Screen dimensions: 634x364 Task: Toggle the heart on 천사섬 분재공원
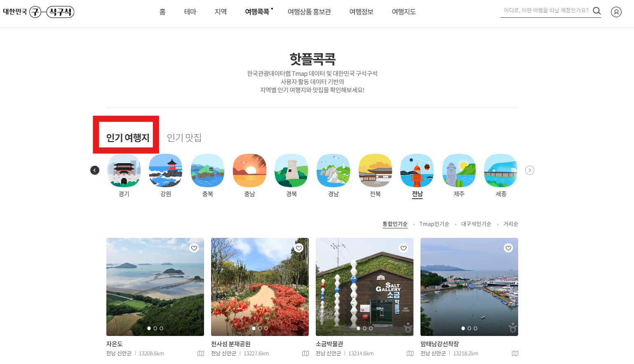[x=299, y=248]
